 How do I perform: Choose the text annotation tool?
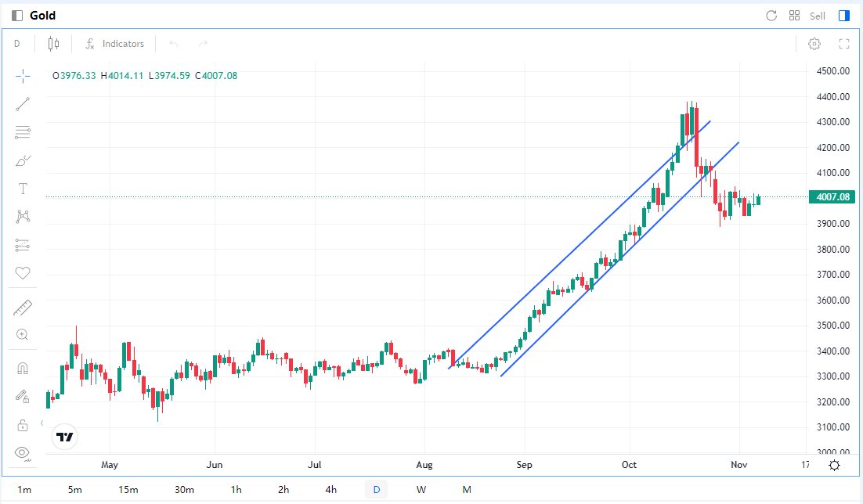(x=23, y=189)
